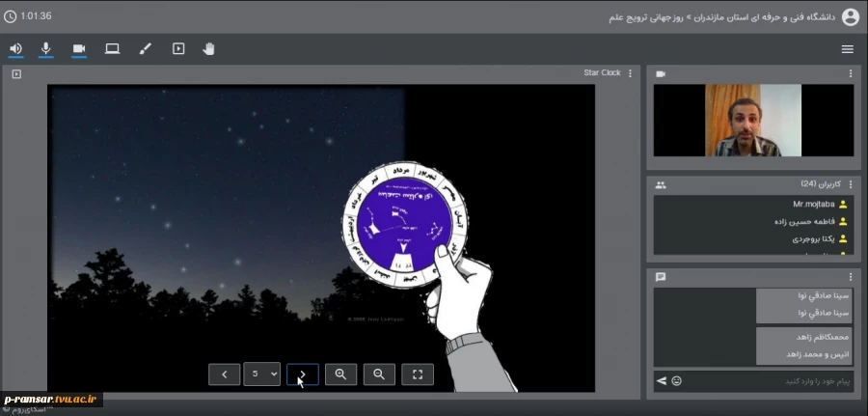This screenshot has width=868, height=416.
Task: Open the media playback share icon
Action: point(178,49)
